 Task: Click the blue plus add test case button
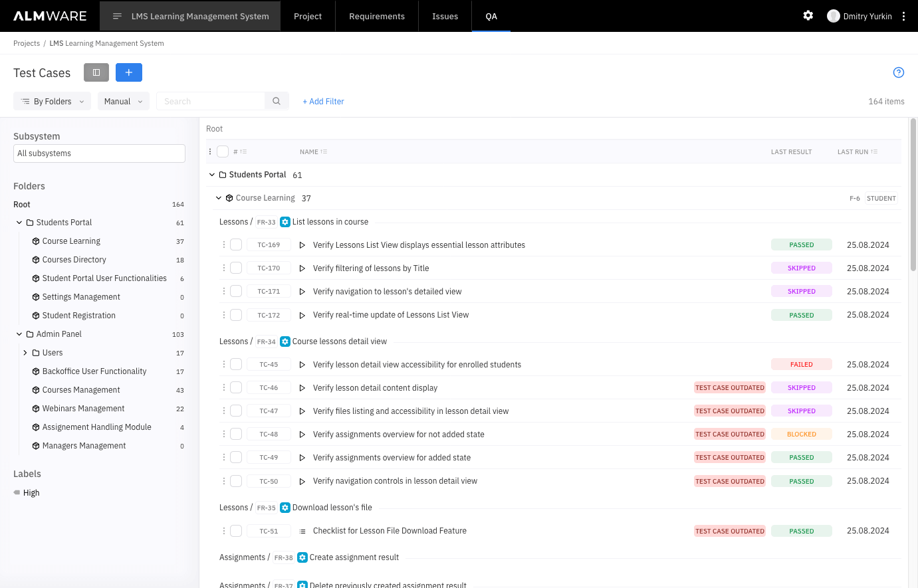pos(129,72)
